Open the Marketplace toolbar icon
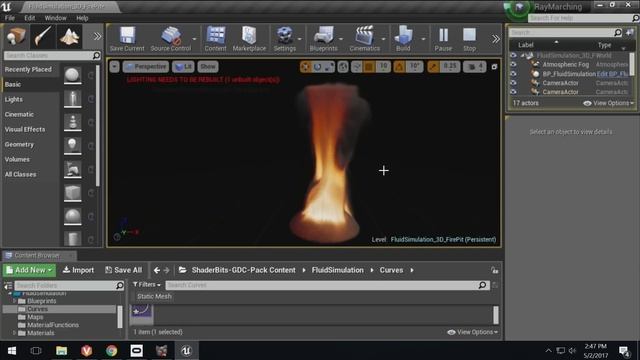Screen dimensions: 640x360 coord(249,39)
